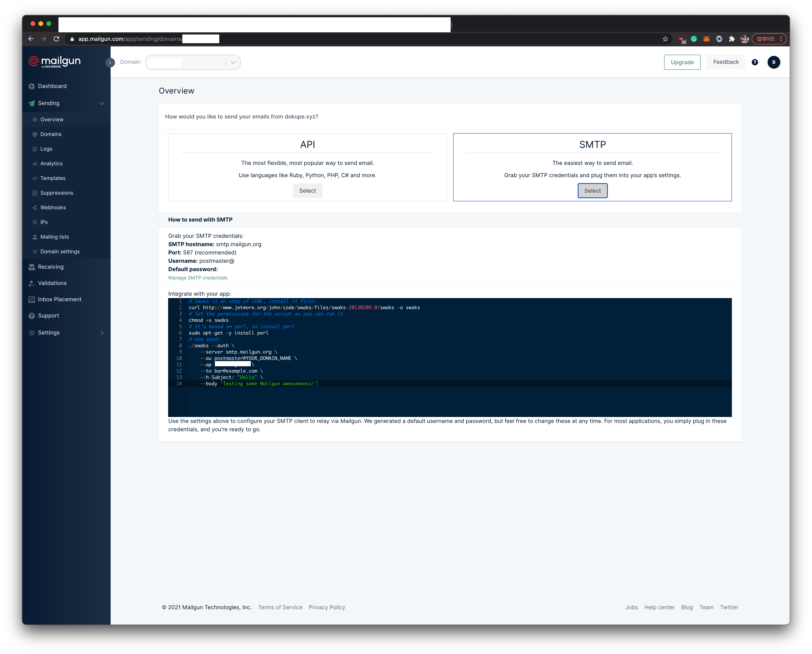Click the Suppressions icon
This screenshot has height=654, width=812.
coord(35,193)
